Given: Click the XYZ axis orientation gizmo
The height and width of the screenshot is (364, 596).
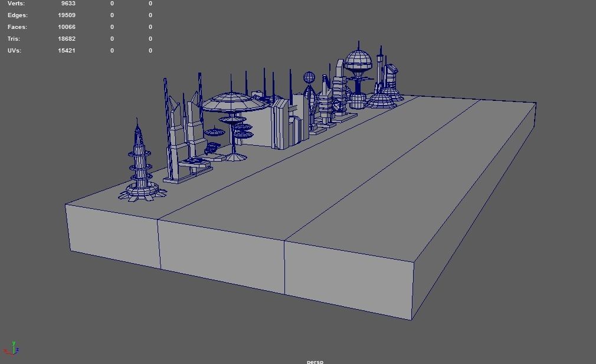Looking at the screenshot, I should (12, 348).
